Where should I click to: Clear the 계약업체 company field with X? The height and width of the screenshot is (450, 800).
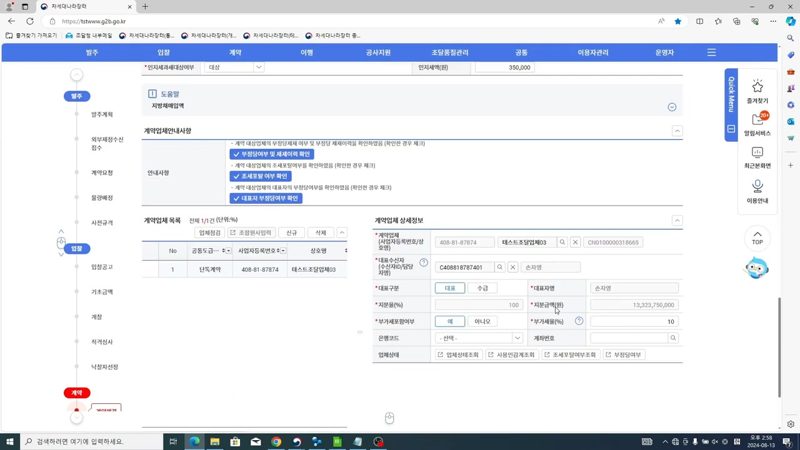click(x=575, y=242)
